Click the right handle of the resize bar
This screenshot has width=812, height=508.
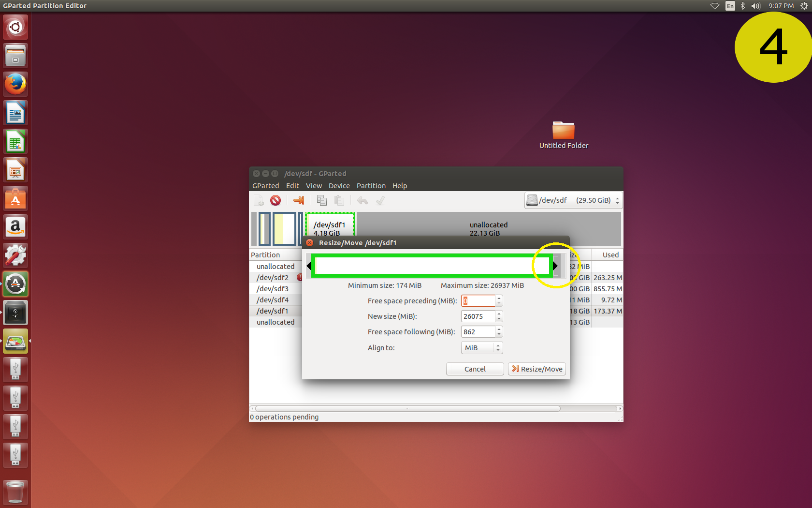555,266
